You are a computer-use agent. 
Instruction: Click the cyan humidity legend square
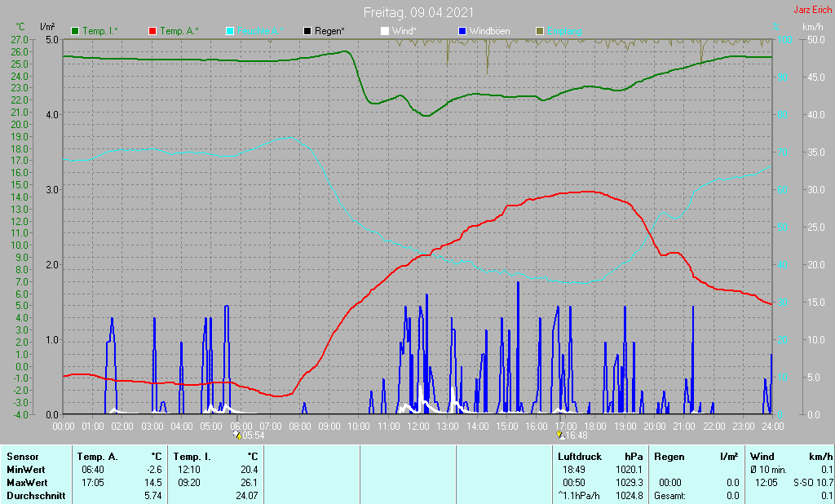230,31
